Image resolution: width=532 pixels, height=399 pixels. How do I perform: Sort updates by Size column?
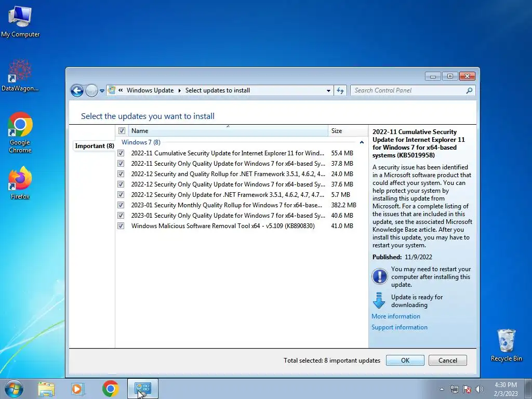(x=348, y=130)
